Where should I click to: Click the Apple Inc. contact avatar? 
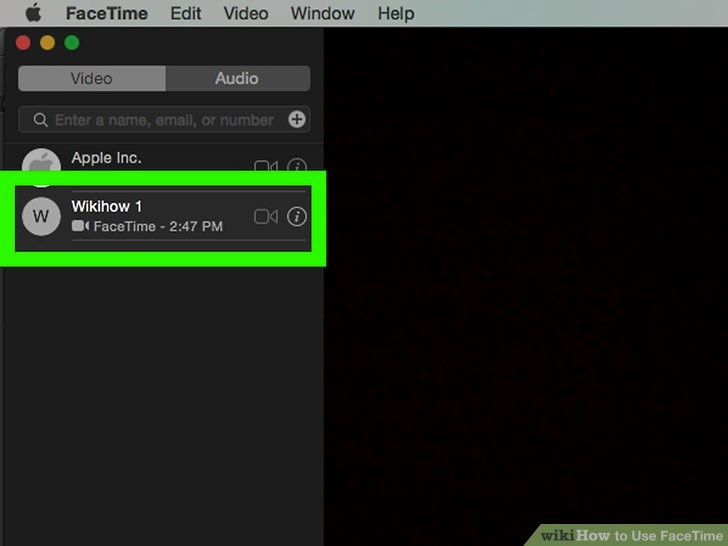(41, 160)
